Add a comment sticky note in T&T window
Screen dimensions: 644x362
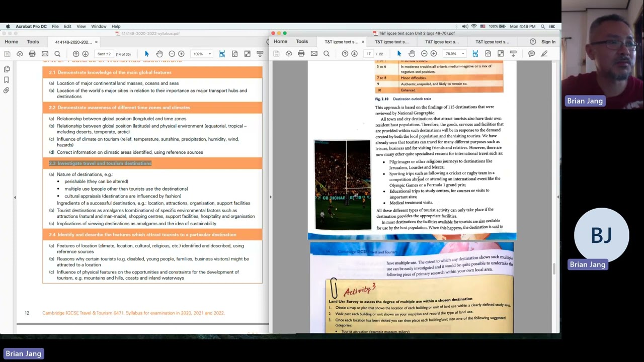coord(532,54)
